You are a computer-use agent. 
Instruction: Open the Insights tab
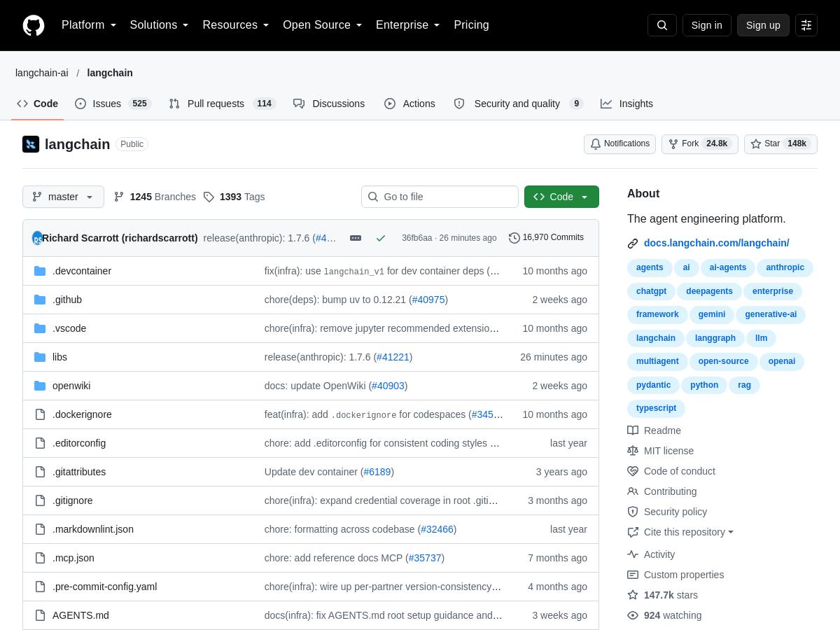[626, 104]
